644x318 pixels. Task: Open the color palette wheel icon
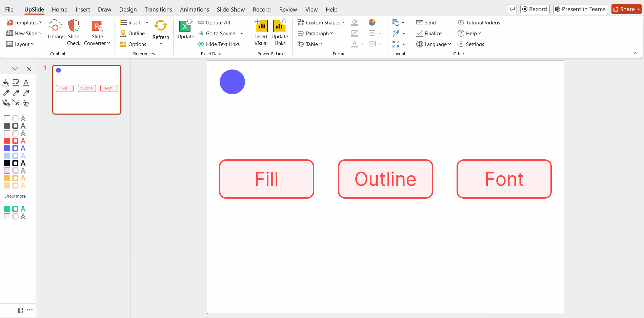click(x=372, y=22)
